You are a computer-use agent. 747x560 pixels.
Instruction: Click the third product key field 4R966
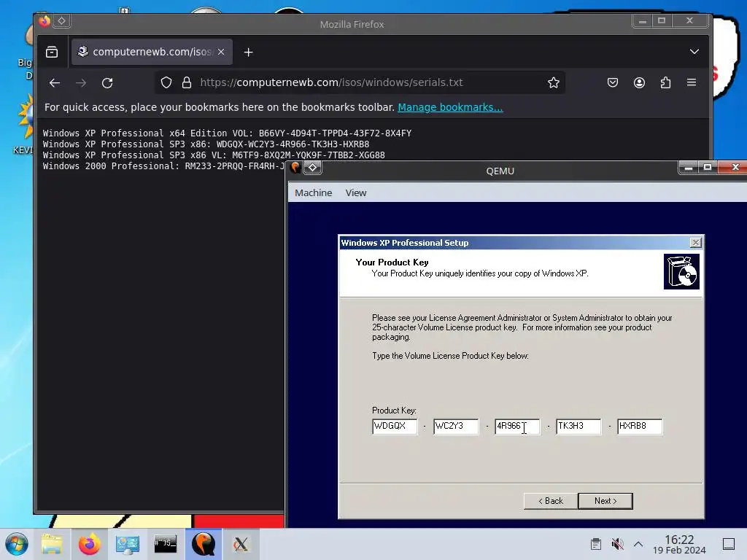click(517, 426)
